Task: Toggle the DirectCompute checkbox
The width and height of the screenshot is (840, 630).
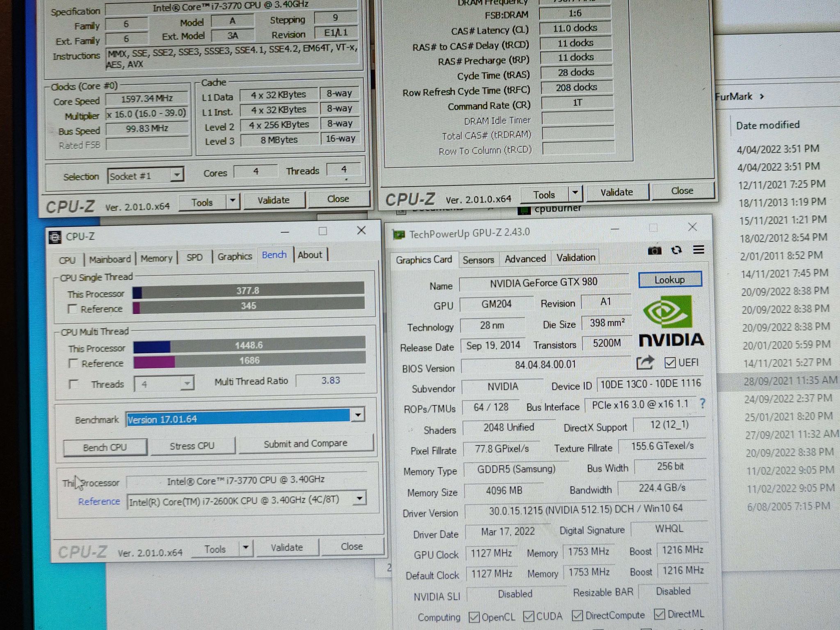Action: pyautogui.click(x=577, y=615)
